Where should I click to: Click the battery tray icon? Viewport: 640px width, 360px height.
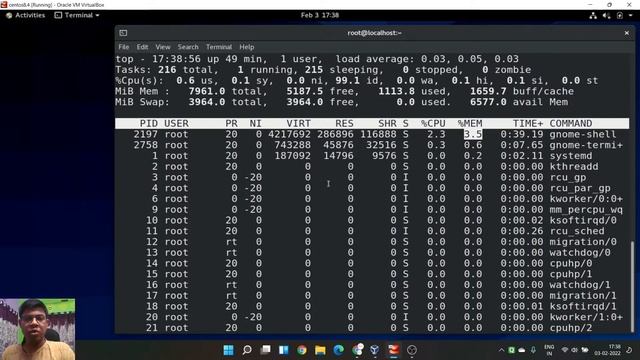[x=584, y=350]
